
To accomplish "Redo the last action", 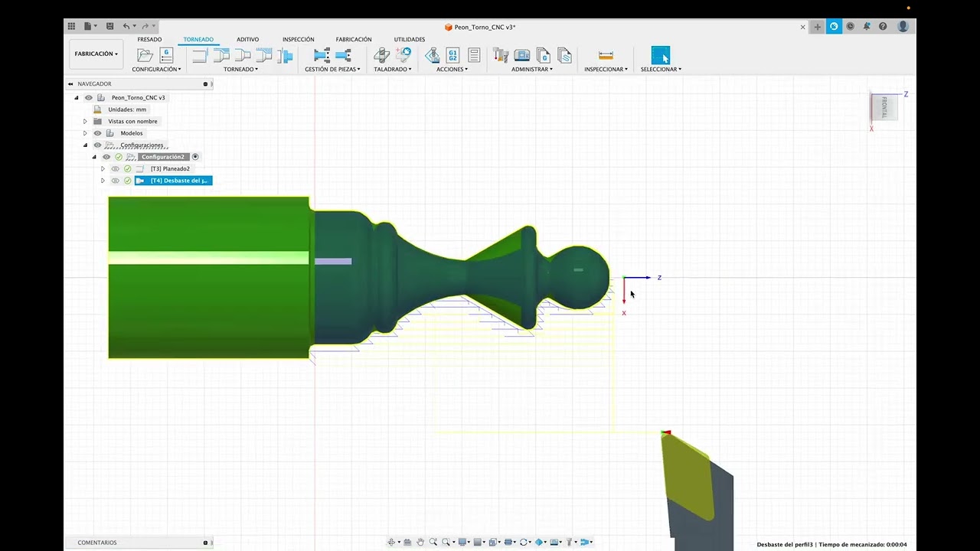I will pos(145,26).
